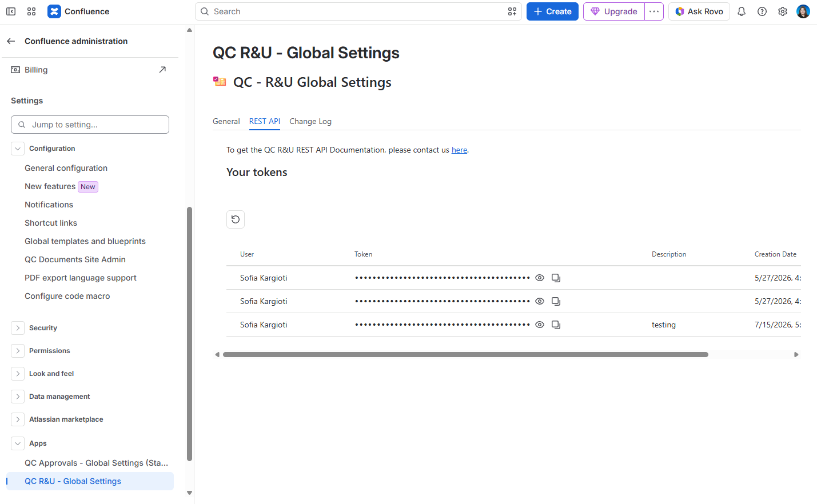This screenshot has width=817, height=504.
Task: Expand the Look and feel section
Action: point(18,374)
